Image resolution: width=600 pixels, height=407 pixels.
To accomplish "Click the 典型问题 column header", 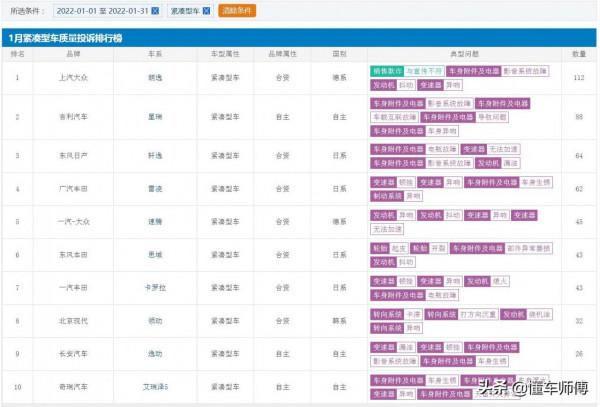I will (x=464, y=54).
